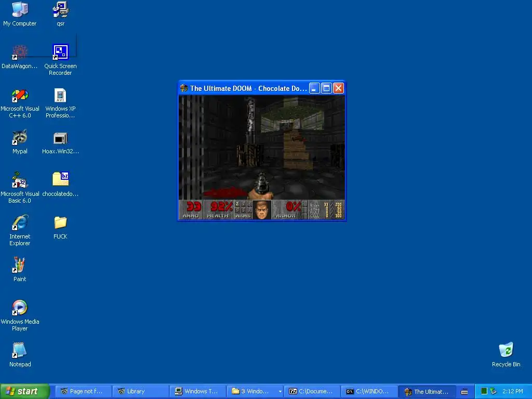Click The Ultimat... DOOM taskbar button

427,391
